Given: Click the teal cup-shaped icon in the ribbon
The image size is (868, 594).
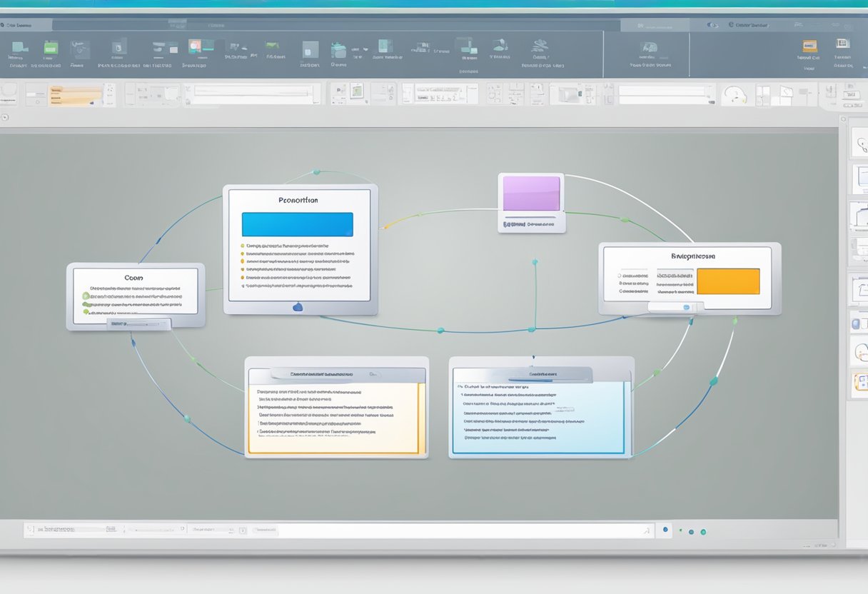Looking at the screenshot, I should (x=338, y=50).
